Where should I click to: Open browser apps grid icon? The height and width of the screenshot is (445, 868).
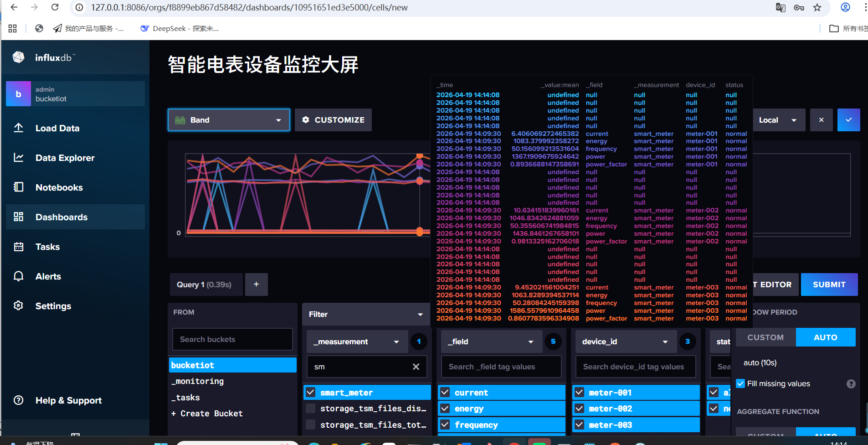[13, 28]
